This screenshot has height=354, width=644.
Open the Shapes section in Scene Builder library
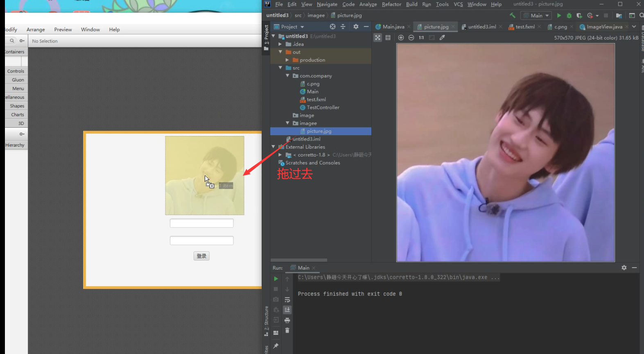[16, 106]
